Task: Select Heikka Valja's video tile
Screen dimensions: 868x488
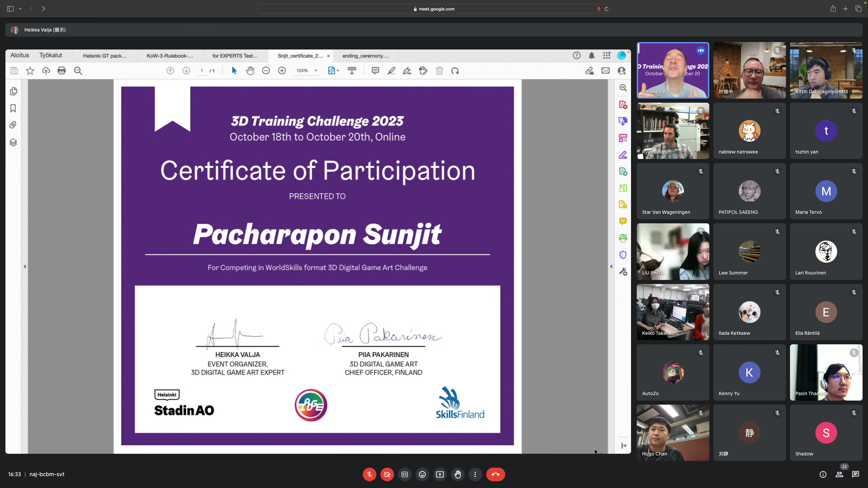Action: [673, 70]
